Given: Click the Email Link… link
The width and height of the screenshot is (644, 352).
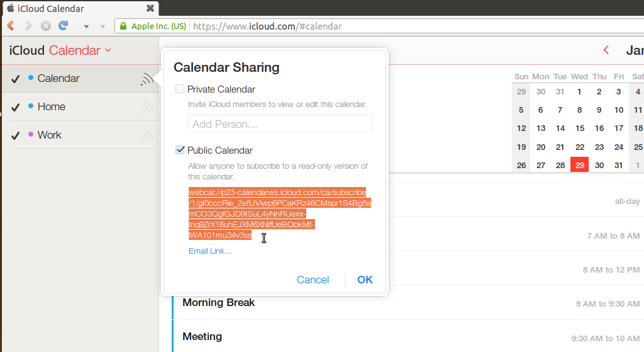Looking at the screenshot, I should (211, 251).
